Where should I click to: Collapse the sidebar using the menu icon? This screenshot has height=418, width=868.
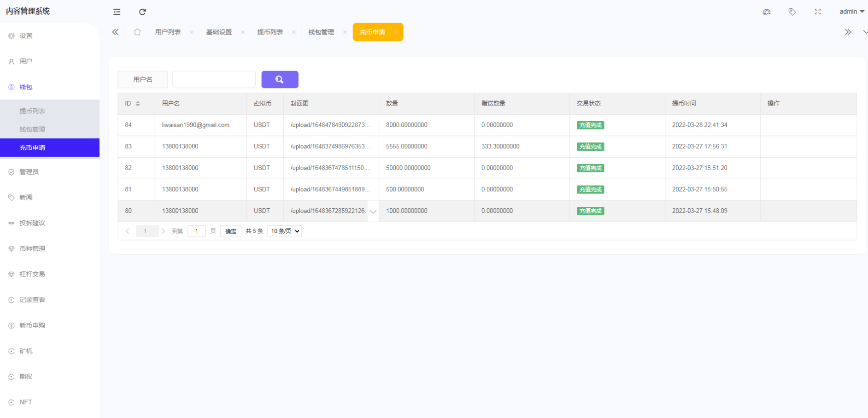click(117, 12)
